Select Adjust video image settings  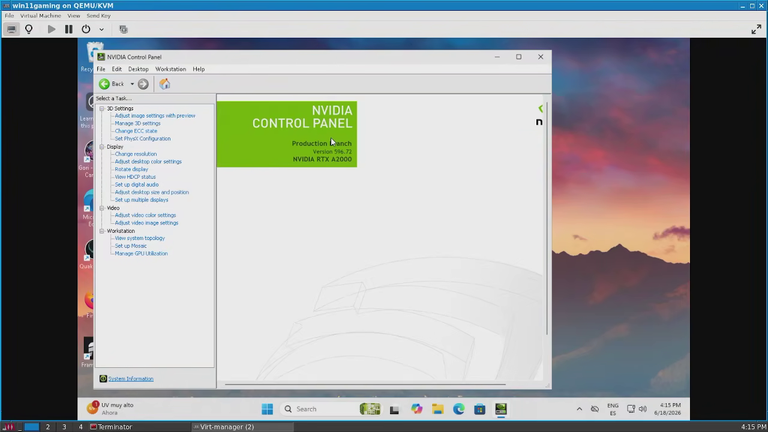pos(146,223)
